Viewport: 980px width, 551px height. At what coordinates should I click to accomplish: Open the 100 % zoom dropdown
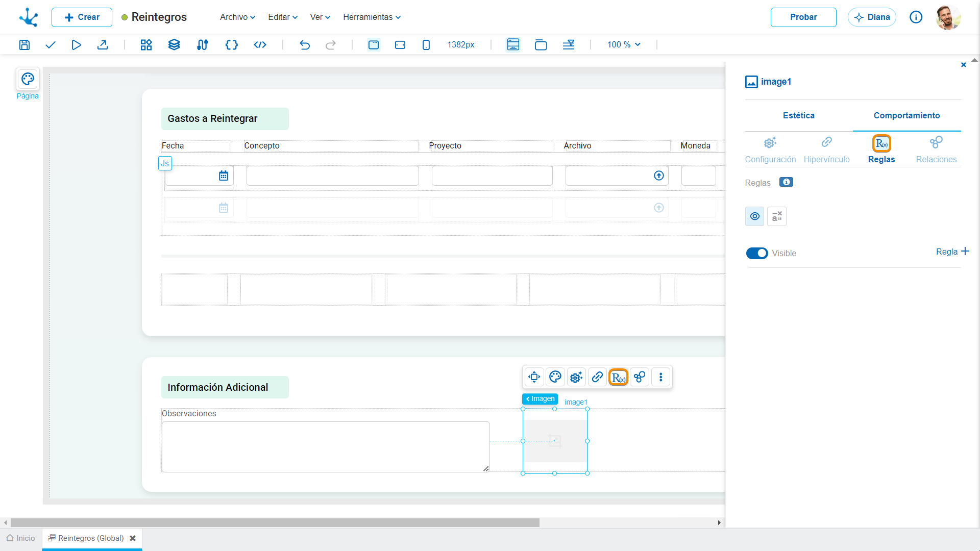624,45
